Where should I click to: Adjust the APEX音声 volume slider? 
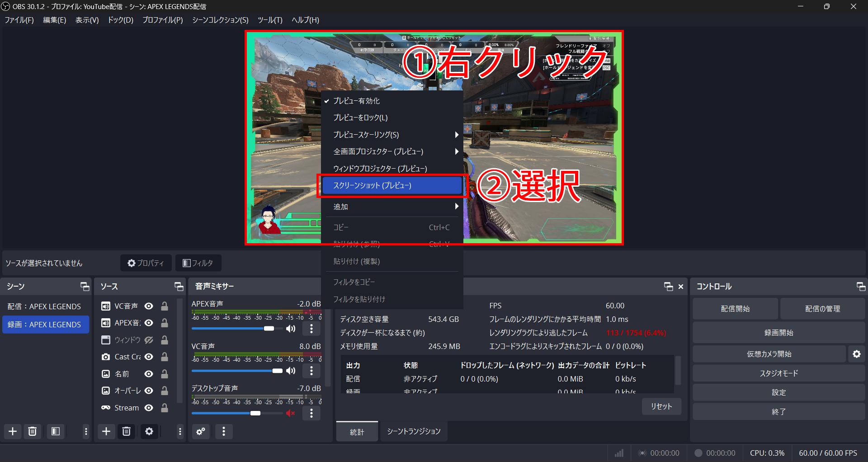pyautogui.click(x=237, y=328)
